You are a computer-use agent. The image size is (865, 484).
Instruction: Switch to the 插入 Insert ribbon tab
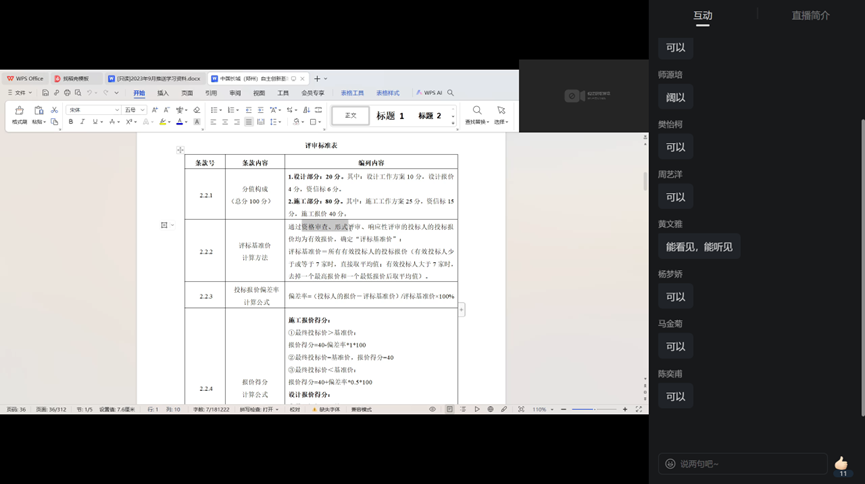[163, 93]
